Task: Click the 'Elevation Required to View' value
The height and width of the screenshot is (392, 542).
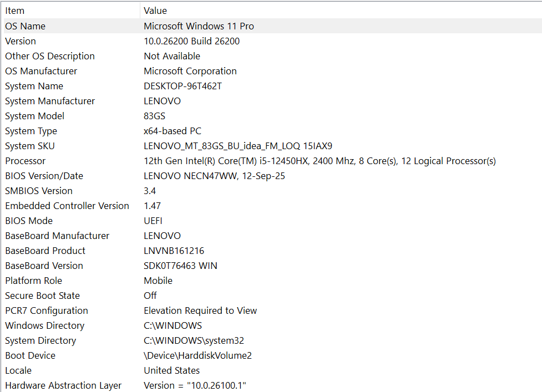Action: click(200, 310)
